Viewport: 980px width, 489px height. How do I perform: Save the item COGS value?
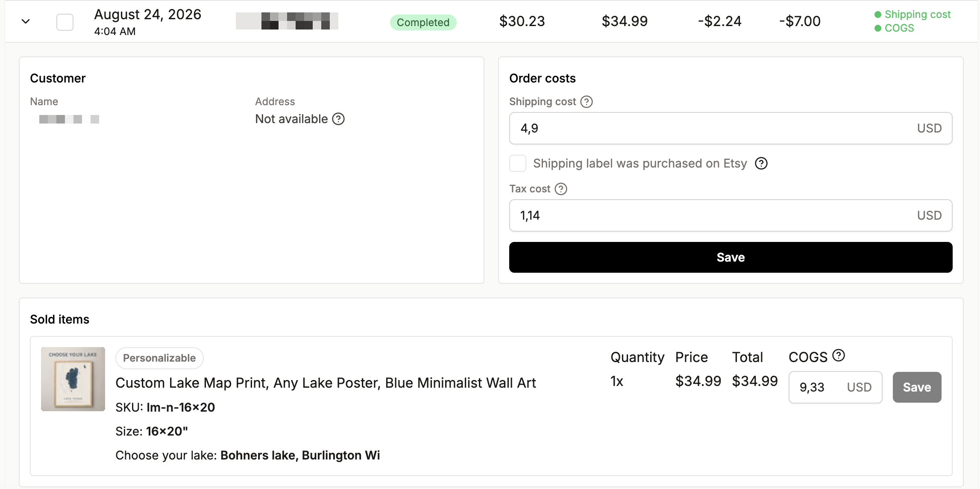point(917,387)
